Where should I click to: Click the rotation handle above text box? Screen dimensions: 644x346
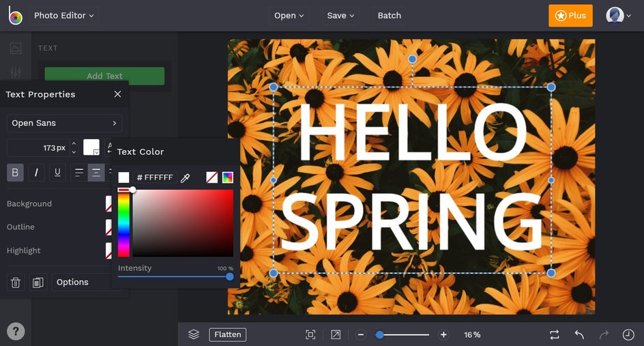(412, 59)
